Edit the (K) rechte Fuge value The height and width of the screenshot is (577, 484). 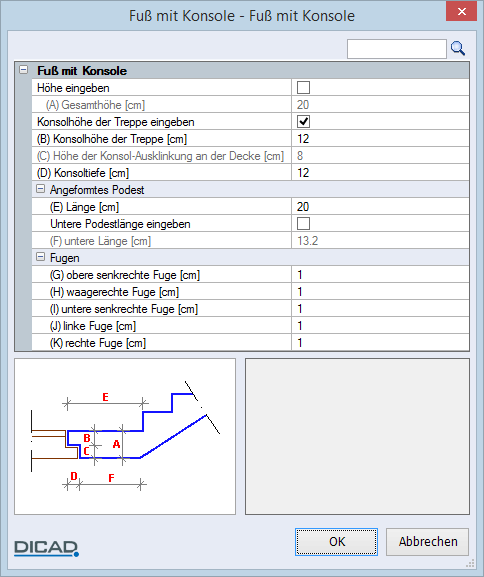(380, 343)
